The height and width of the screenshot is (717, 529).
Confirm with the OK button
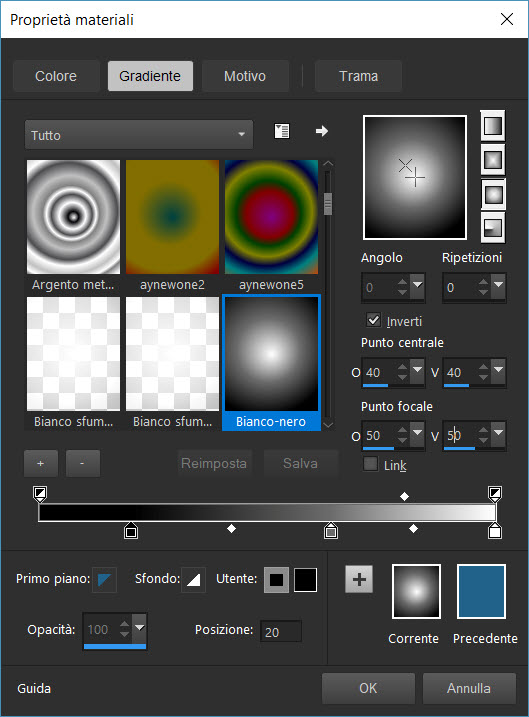coord(368,688)
